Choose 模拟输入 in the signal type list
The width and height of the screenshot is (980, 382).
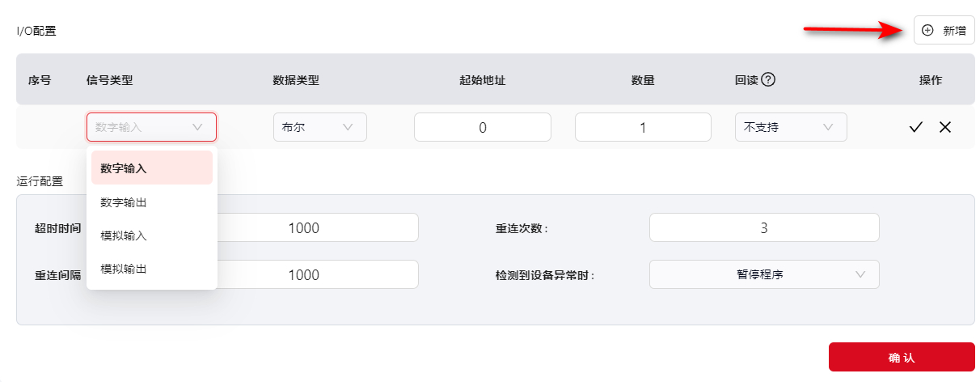point(152,236)
